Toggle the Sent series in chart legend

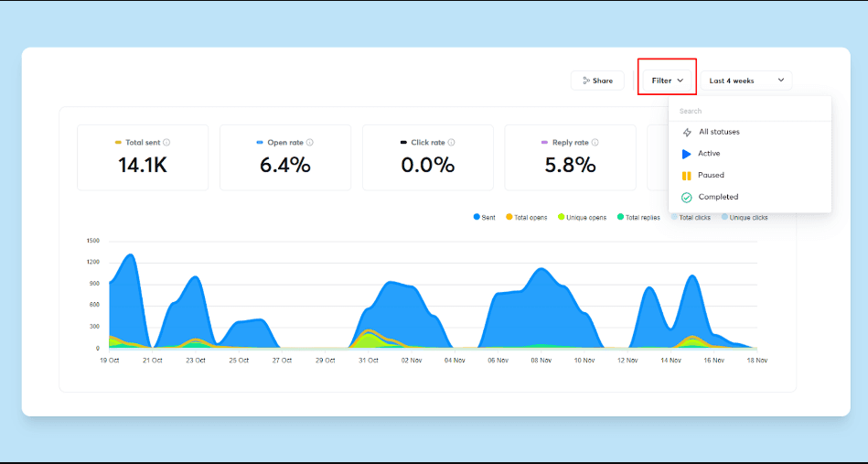click(x=485, y=218)
